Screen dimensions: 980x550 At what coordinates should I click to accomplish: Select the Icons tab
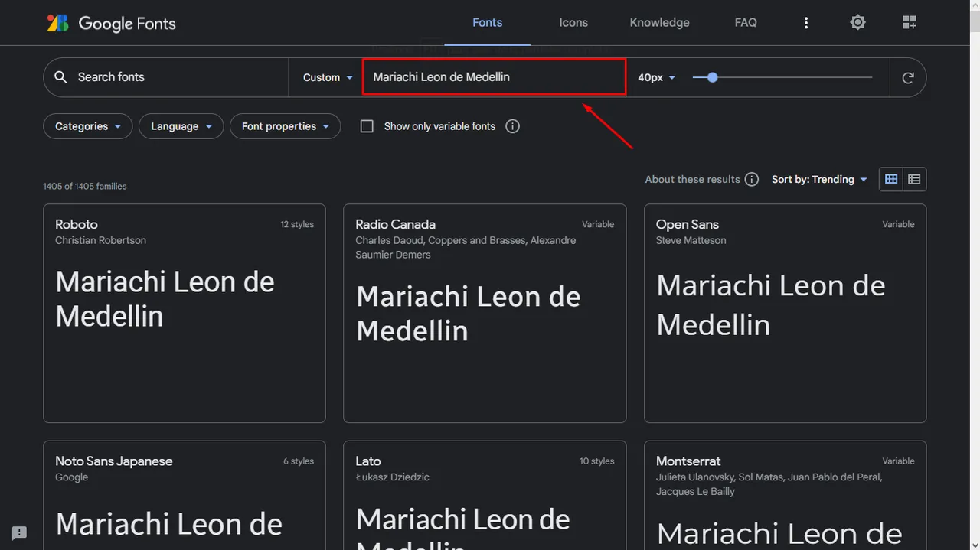point(573,23)
